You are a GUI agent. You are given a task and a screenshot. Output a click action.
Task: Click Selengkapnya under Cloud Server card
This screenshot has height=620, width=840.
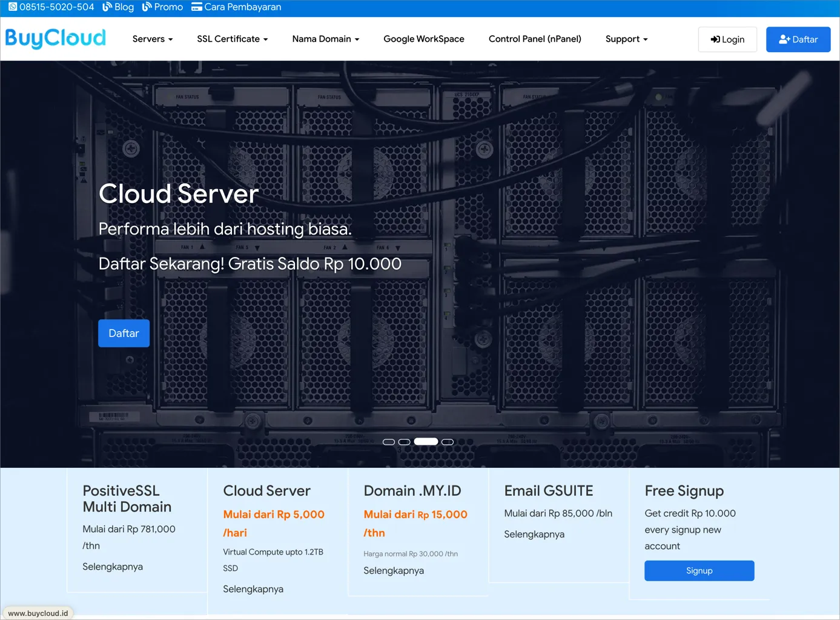[253, 589]
